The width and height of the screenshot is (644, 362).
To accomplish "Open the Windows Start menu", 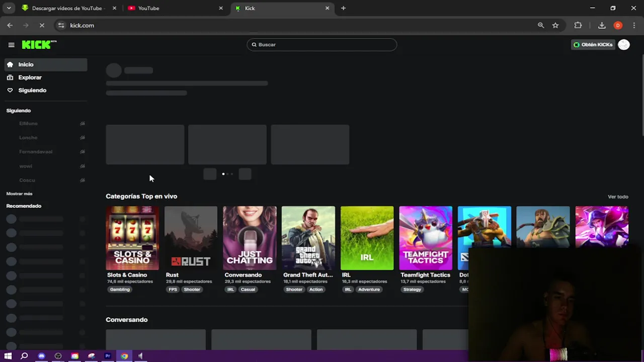I will 8,356.
